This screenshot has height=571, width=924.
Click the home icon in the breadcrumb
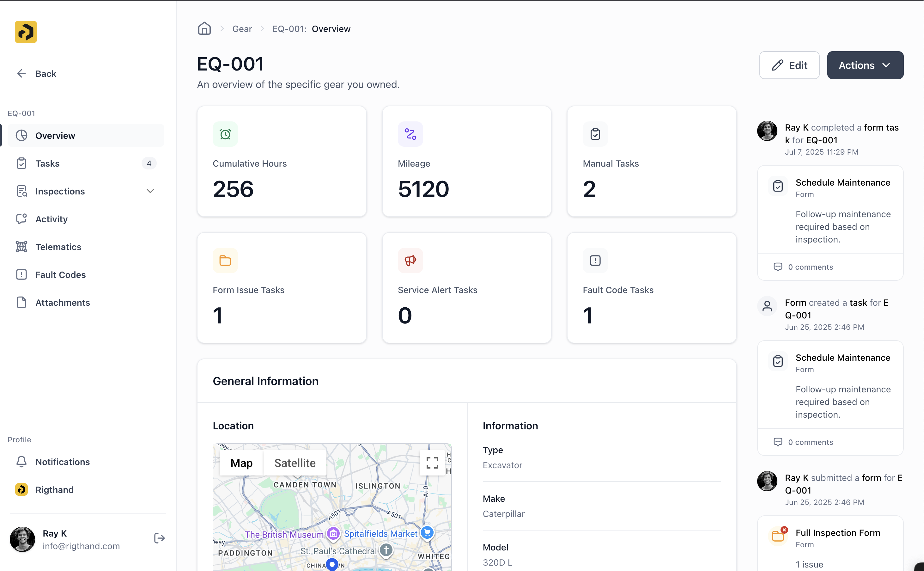[204, 28]
